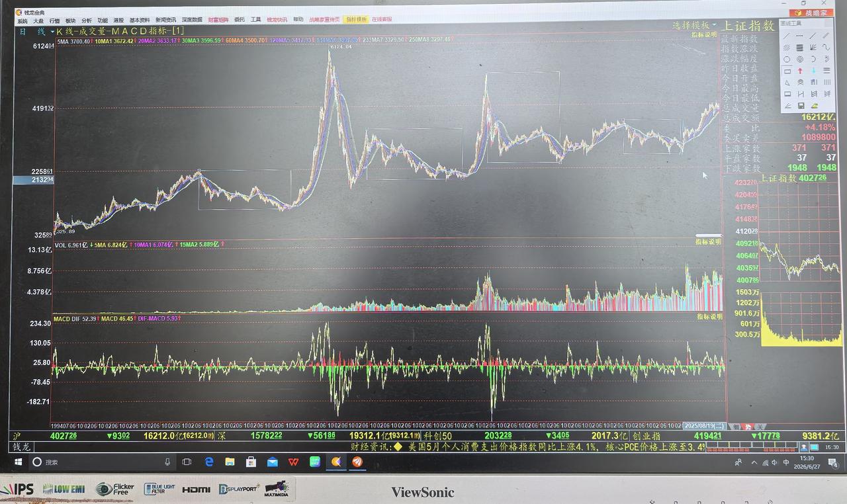Launch Microsoft Edge from the taskbar
This screenshot has height=504, width=847.
(x=208, y=462)
